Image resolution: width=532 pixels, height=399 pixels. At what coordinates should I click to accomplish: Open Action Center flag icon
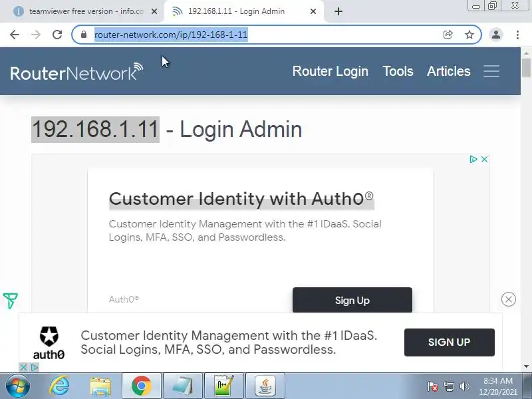coord(433,386)
